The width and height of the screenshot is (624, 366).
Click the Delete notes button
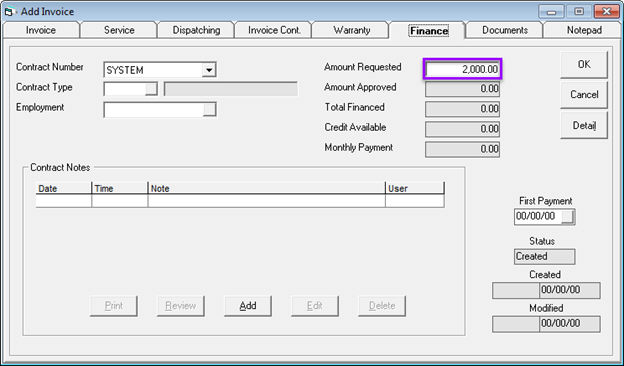click(x=382, y=306)
